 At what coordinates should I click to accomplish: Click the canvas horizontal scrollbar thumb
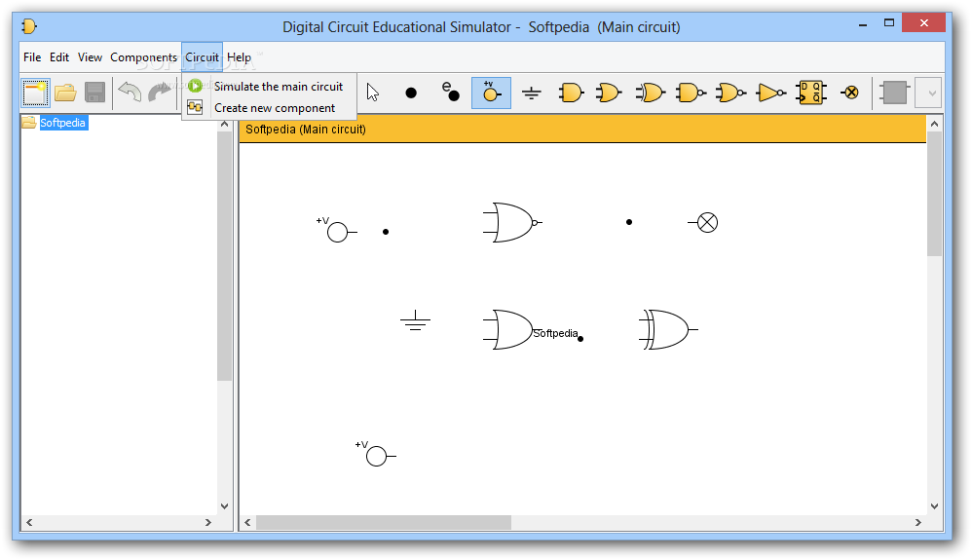[384, 522]
